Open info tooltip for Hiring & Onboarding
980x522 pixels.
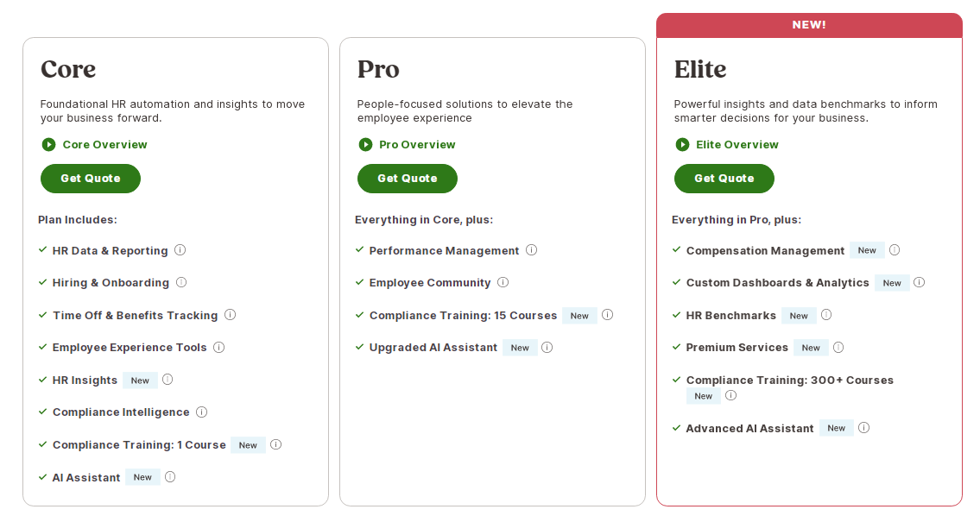(x=181, y=282)
